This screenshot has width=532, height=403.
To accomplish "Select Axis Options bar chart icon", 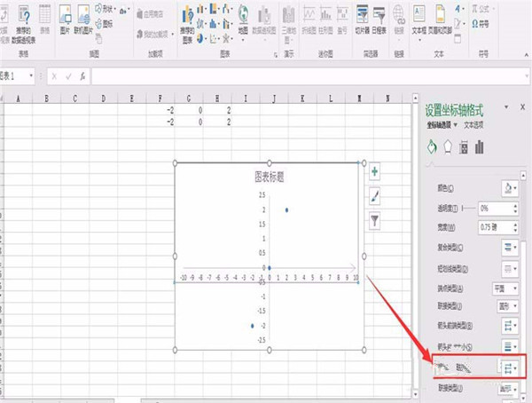I will [480, 147].
